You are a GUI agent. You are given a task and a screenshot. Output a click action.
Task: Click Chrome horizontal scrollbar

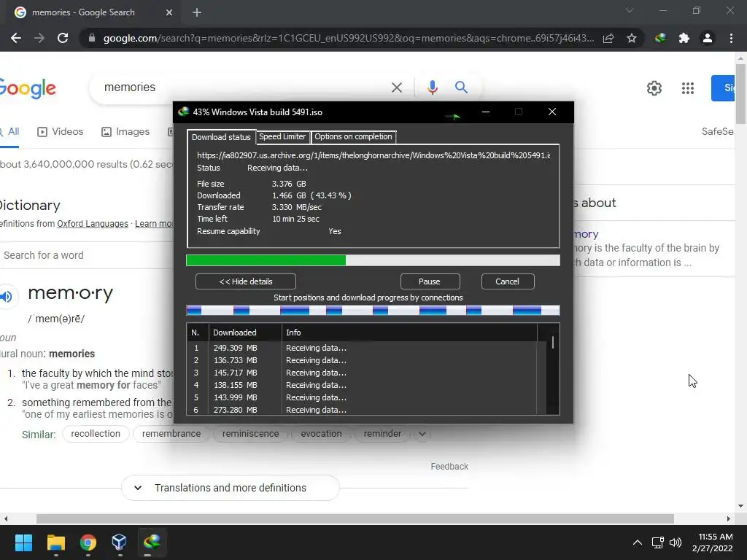tap(355, 518)
